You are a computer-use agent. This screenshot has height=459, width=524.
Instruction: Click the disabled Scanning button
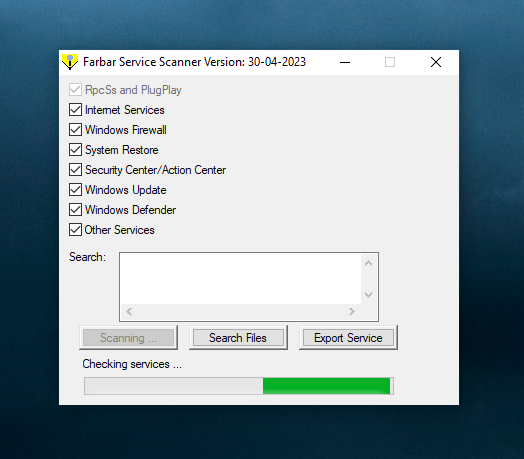point(129,338)
